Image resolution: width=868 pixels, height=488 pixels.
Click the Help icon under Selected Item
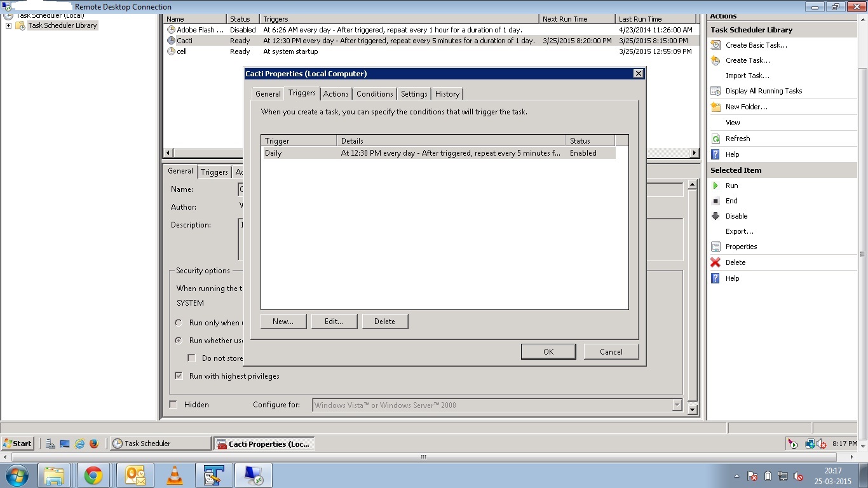pos(715,278)
